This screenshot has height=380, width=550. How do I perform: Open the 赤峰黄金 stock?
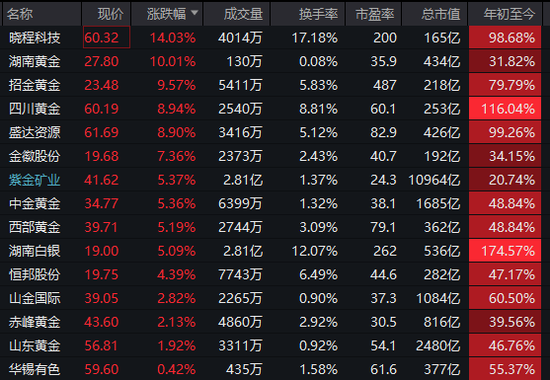tap(34, 322)
